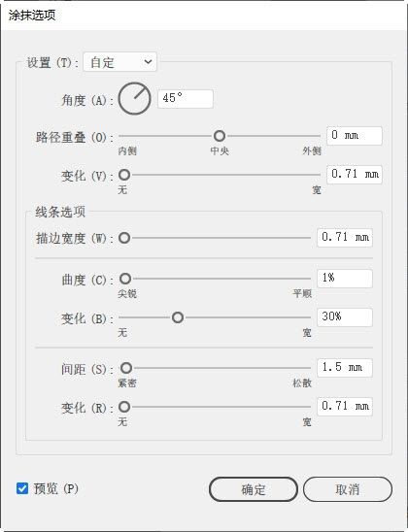Click the 路径重叠 value field 0 mm
Screen dimensions: 408x532
(354, 136)
